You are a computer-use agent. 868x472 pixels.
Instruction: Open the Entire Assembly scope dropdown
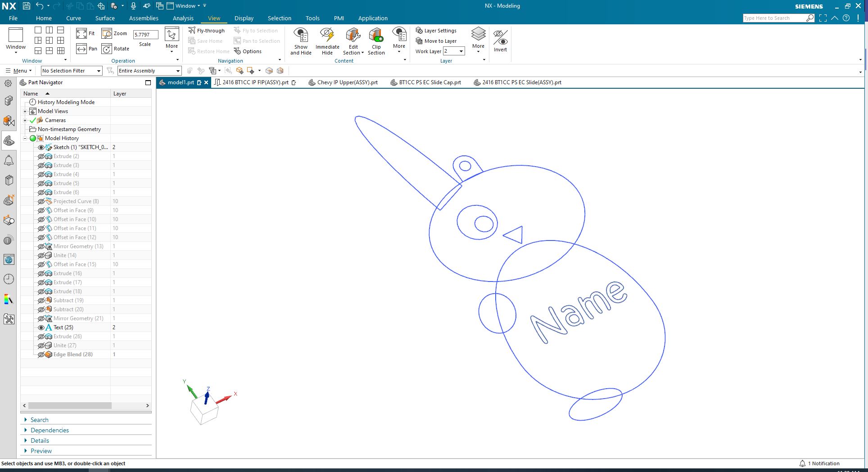149,71
